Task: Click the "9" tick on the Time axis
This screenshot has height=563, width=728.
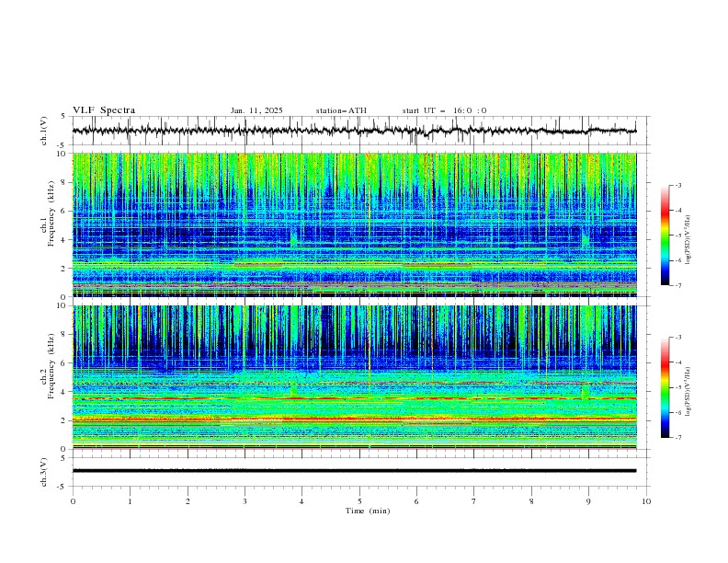Action: (588, 501)
